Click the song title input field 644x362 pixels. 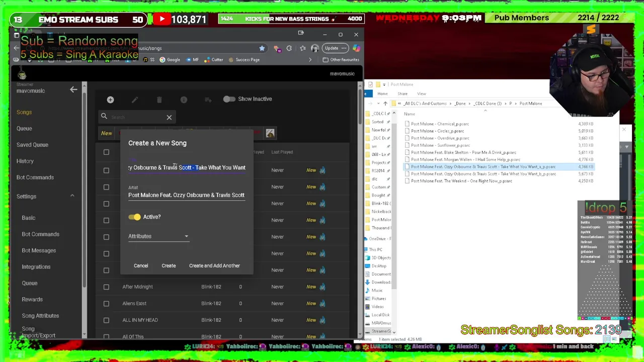187,167
